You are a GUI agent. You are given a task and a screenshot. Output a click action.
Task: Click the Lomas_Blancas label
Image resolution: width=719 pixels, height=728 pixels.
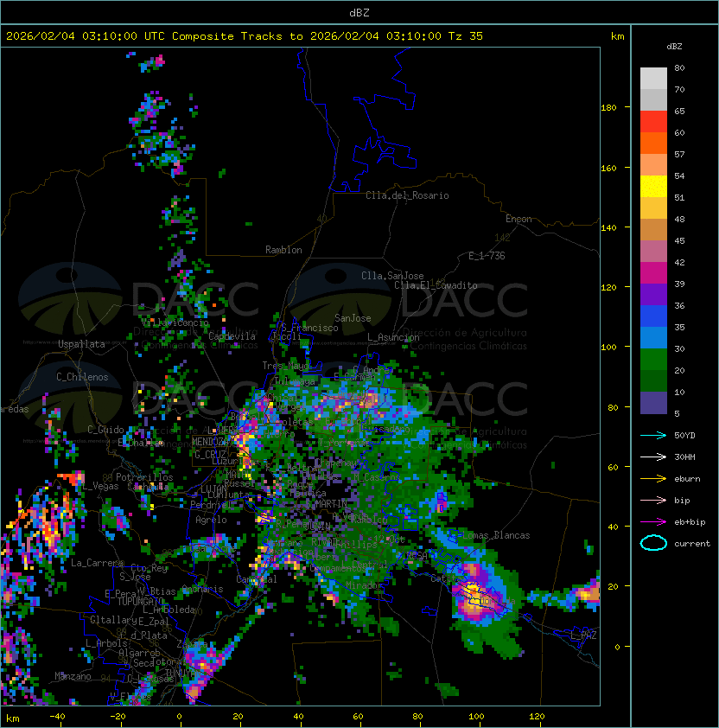[496, 535]
